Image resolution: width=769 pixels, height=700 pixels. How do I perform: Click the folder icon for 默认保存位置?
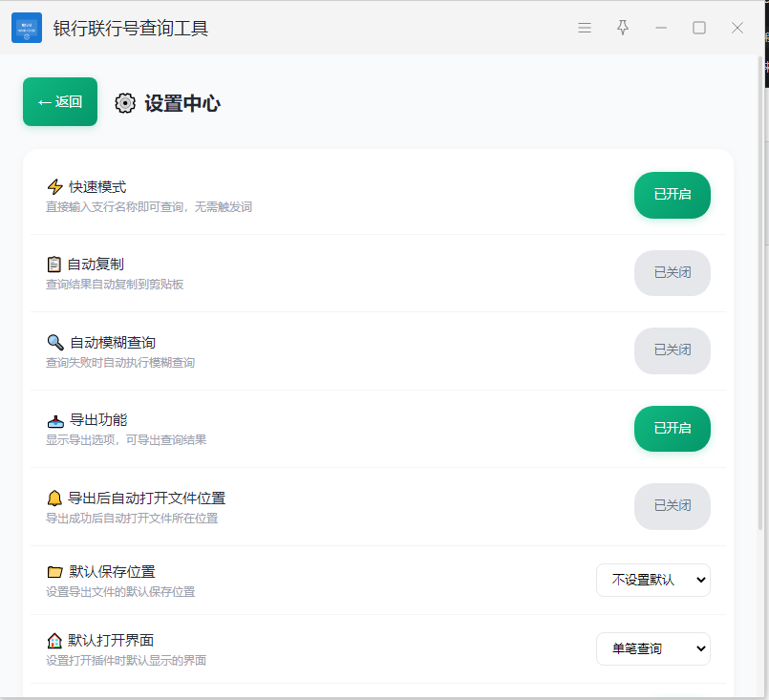click(55, 572)
